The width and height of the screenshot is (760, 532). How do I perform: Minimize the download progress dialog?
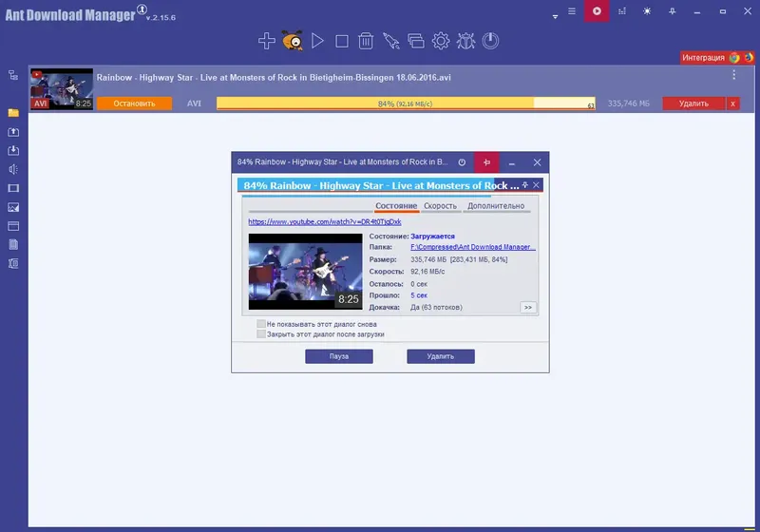tap(511, 162)
